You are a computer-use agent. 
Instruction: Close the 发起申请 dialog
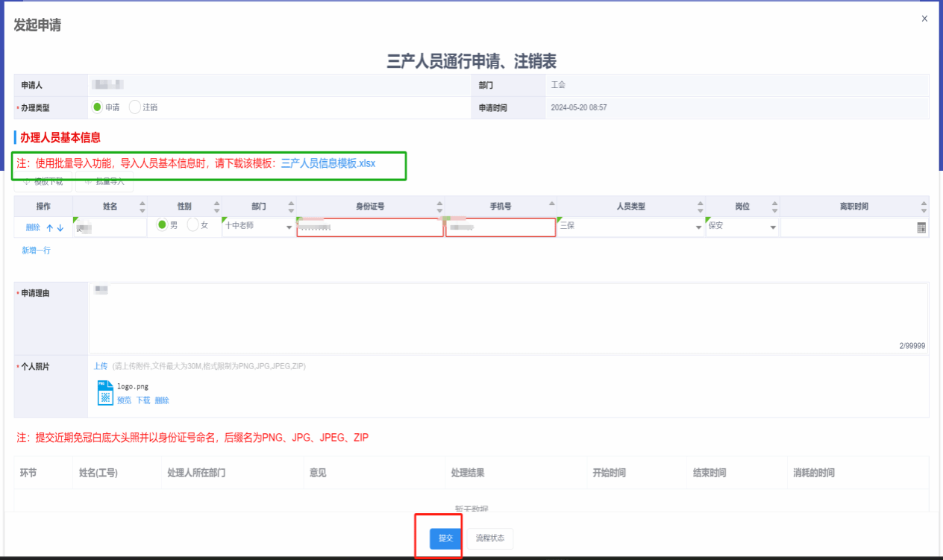(924, 19)
